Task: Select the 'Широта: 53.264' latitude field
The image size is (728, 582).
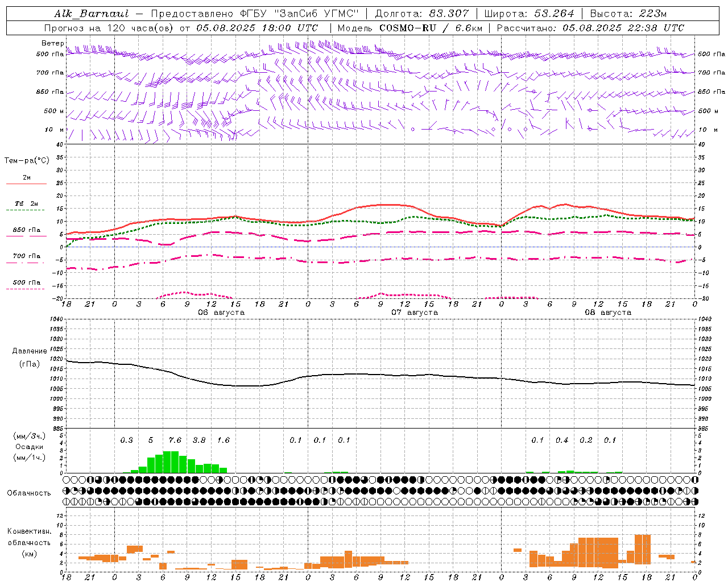Action: click(x=530, y=14)
